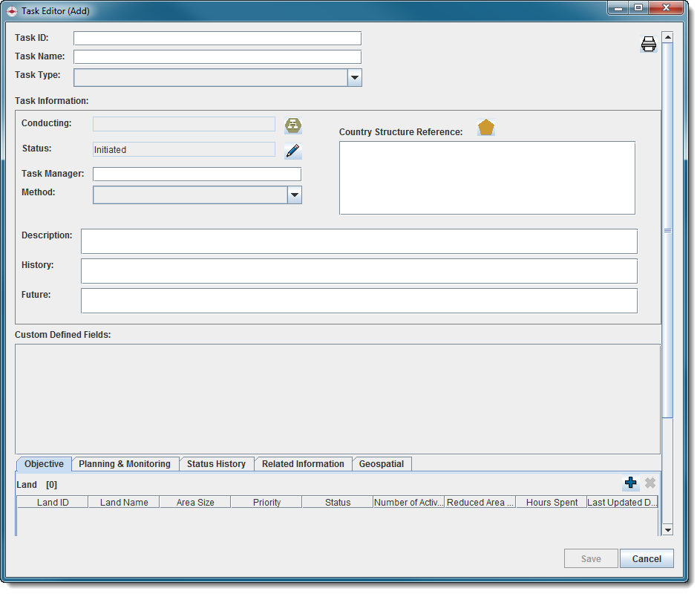Open the Status History tab

tap(216, 464)
